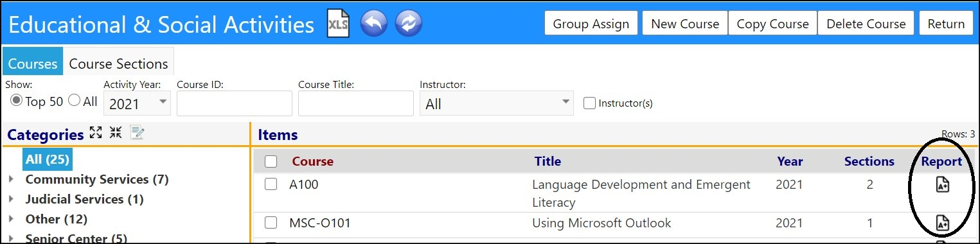Image resolution: width=980 pixels, height=244 pixels.
Task: Expand the Community Services category
Action: point(12,180)
